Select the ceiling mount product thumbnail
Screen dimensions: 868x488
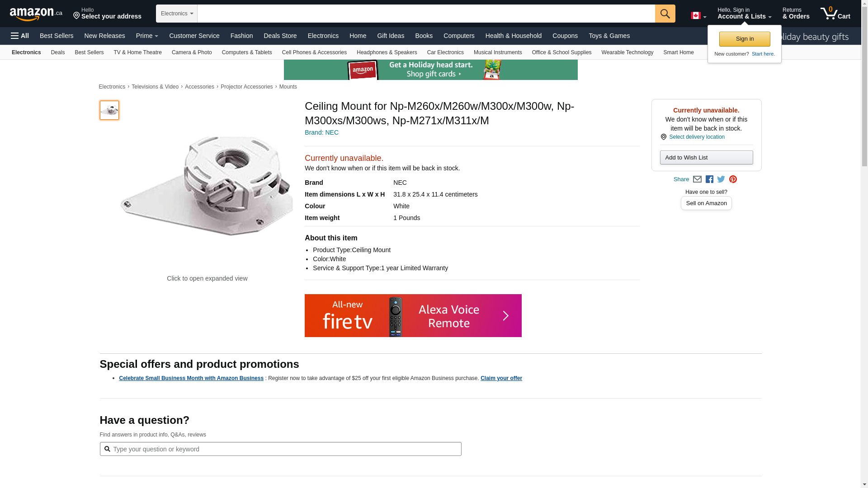point(109,110)
